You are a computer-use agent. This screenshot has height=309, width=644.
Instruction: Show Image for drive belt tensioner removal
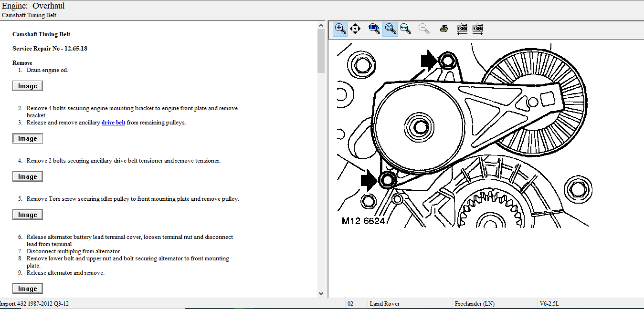coord(28,177)
